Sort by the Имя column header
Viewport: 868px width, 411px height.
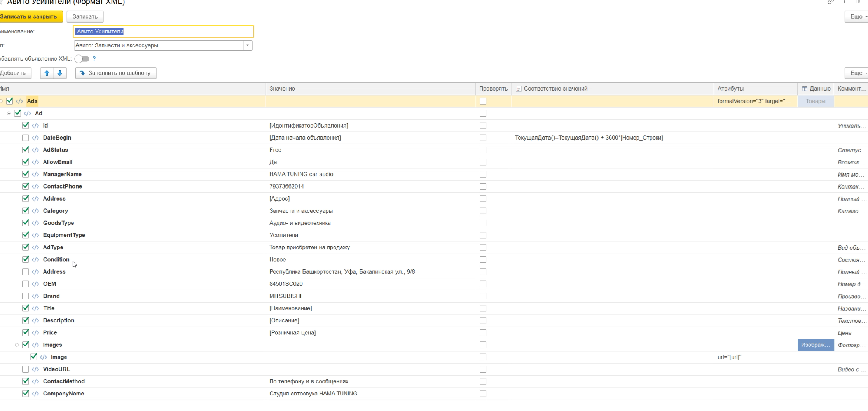point(132,89)
